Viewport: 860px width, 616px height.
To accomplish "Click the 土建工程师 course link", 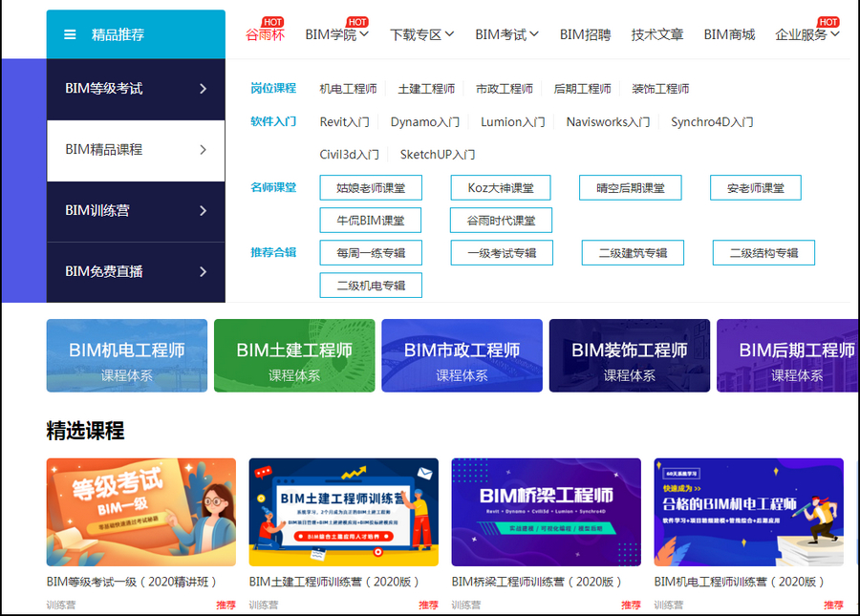I will point(426,89).
